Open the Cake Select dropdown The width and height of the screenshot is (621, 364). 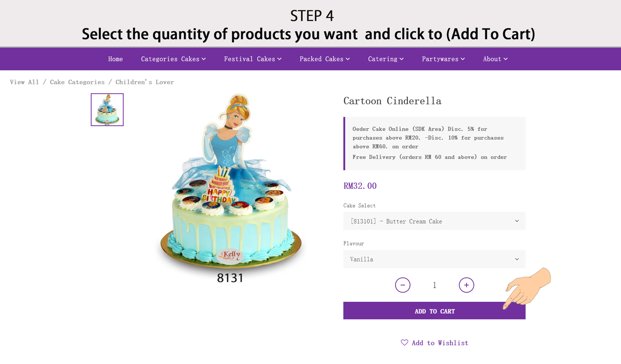[x=434, y=221]
